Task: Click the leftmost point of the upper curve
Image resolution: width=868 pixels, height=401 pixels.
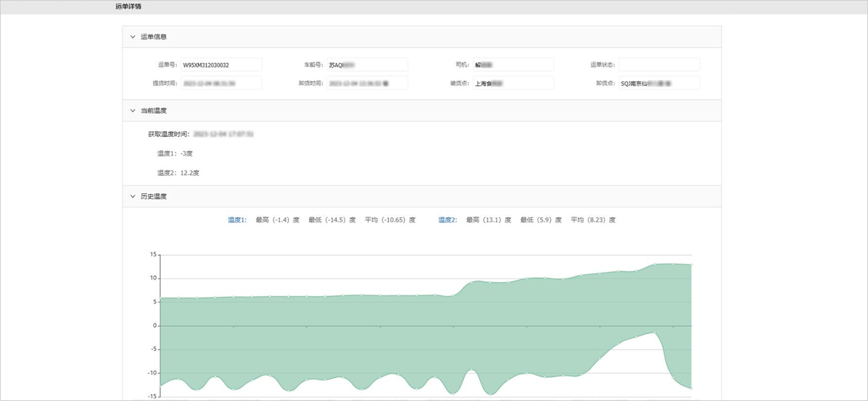Action: [161, 298]
